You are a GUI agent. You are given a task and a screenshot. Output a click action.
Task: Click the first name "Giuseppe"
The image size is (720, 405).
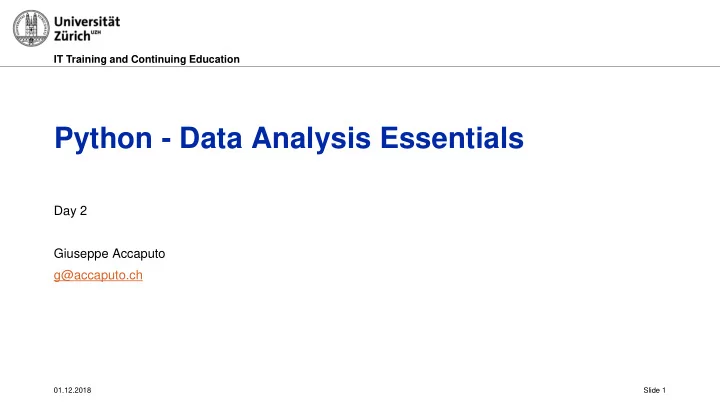[x=81, y=254]
